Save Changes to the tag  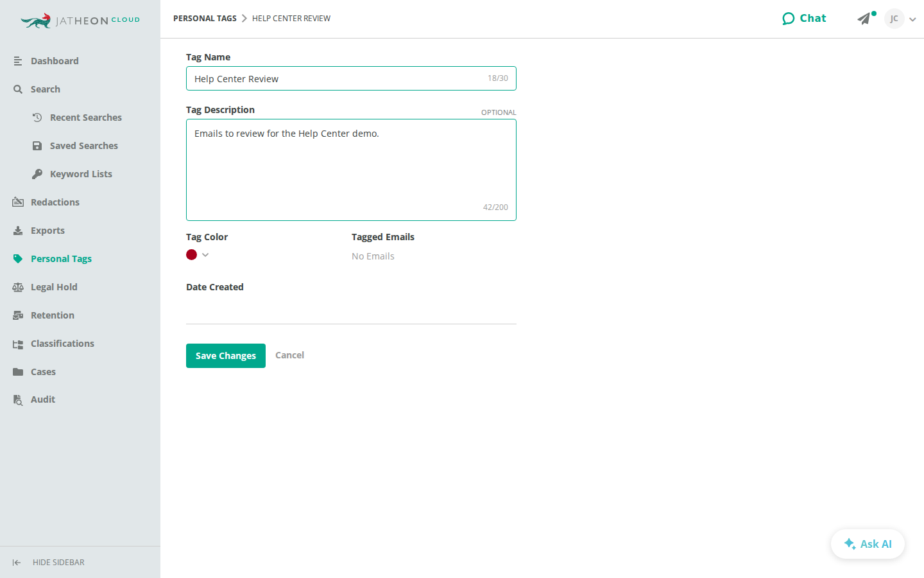[226, 356]
